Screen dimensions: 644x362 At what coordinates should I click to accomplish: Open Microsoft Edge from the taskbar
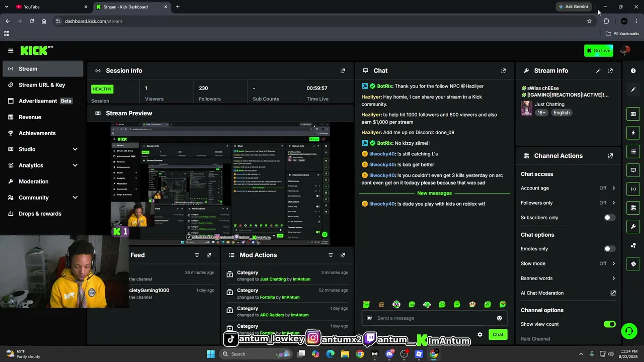pyautogui.click(x=330, y=354)
